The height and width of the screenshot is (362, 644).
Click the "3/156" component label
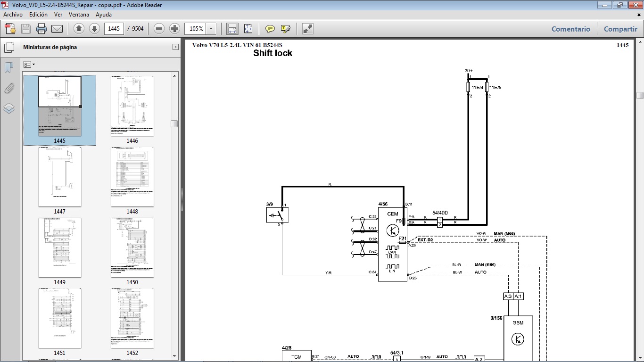[x=497, y=318]
